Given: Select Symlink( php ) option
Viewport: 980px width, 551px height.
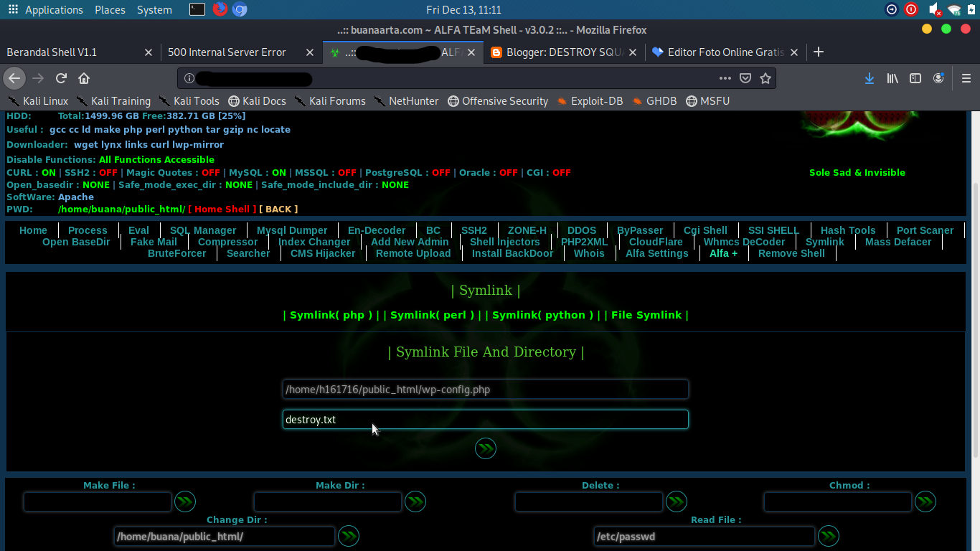Looking at the screenshot, I should pos(330,315).
